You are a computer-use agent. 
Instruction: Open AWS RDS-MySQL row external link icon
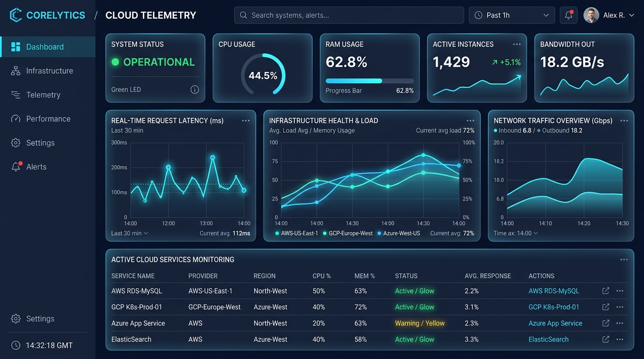(x=606, y=291)
